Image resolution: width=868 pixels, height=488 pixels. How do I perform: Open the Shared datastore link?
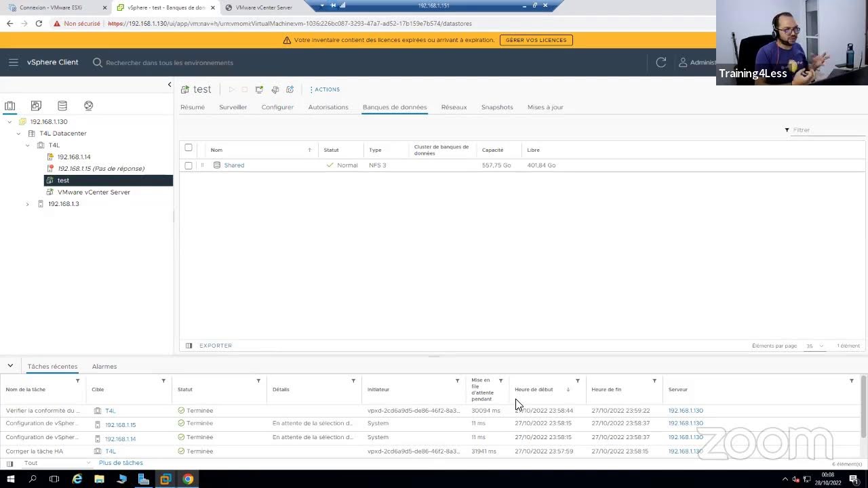(x=234, y=165)
